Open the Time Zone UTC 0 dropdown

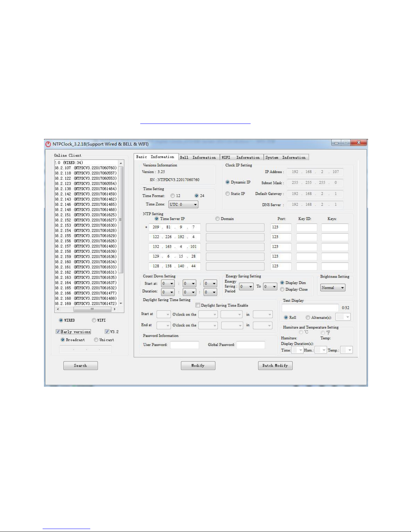pyautogui.click(x=183, y=204)
